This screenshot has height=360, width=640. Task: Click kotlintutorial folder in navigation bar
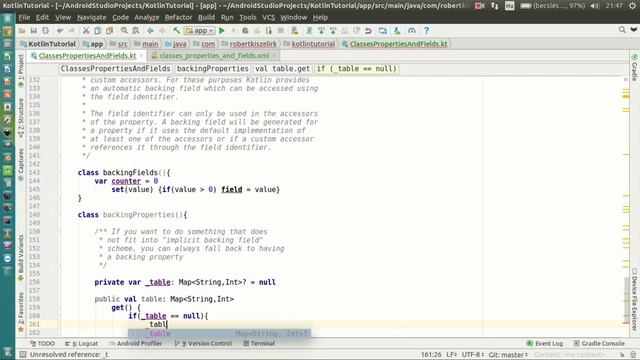[x=309, y=44]
